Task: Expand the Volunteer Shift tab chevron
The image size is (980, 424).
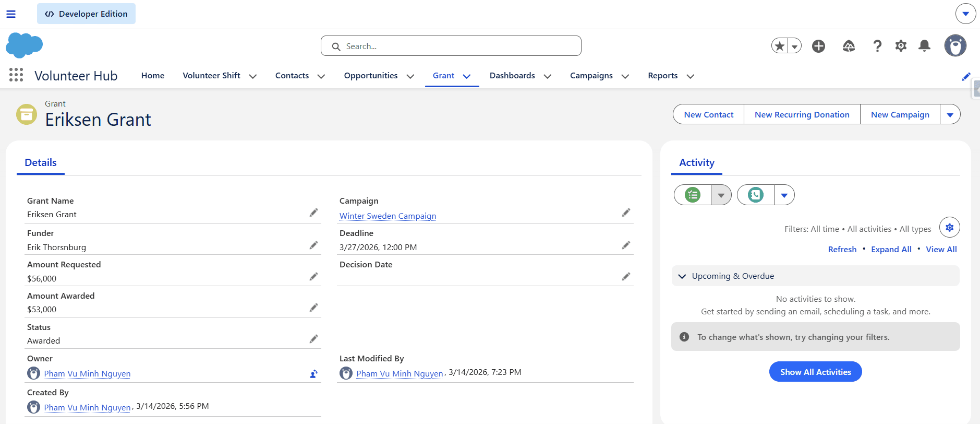Action: 253,76
